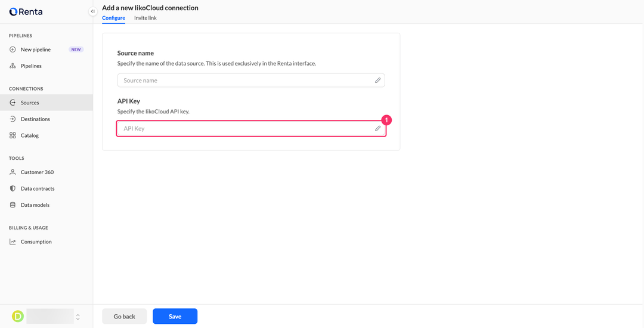Expand the account switcher chevrons
Viewport: 644px width, 328px height.
tap(78, 317)
